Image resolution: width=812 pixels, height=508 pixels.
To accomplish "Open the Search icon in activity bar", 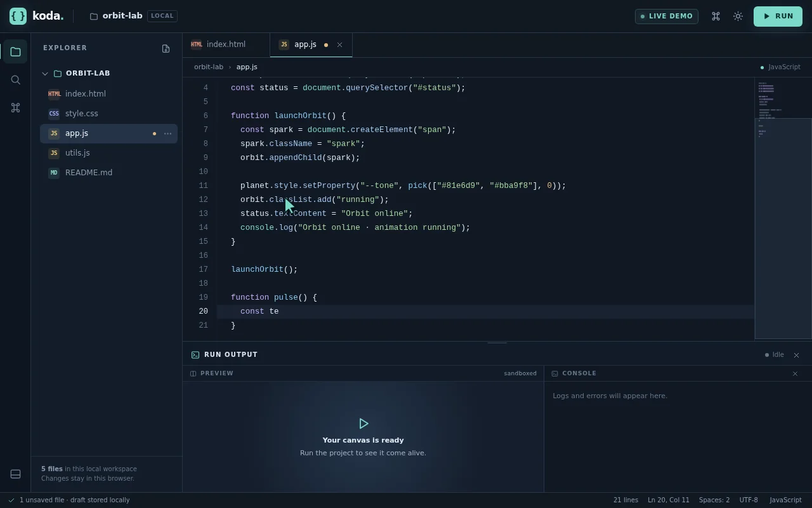I will [15, 79].
